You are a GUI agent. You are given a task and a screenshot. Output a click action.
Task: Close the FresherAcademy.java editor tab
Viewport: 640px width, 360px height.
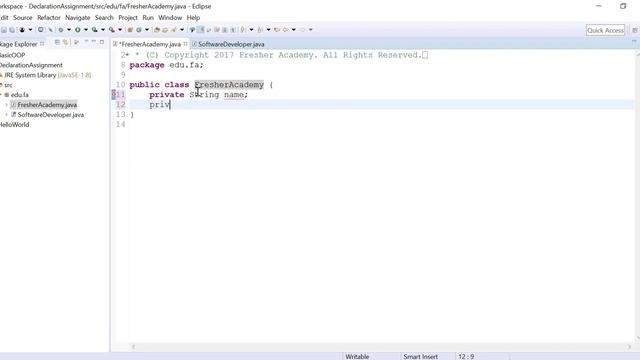(x=185, y=44)
